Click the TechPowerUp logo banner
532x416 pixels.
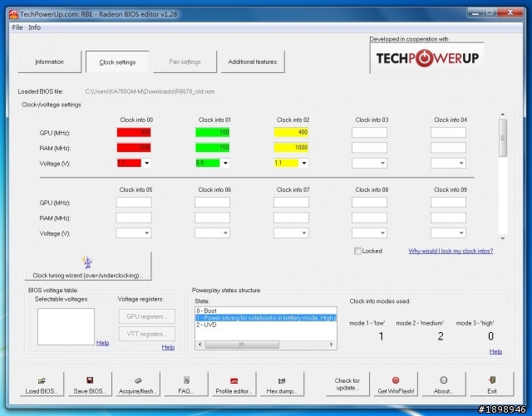[426, 58]
